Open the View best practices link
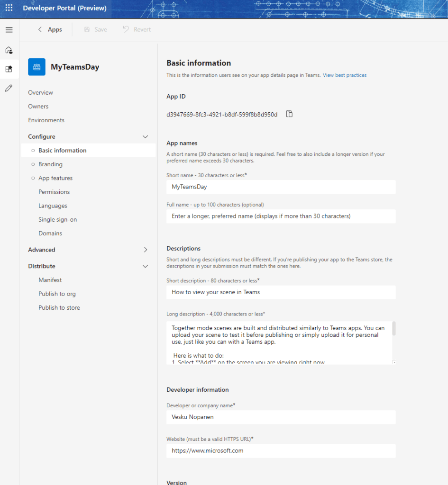The image size is (448, 485). click(344, 75)
